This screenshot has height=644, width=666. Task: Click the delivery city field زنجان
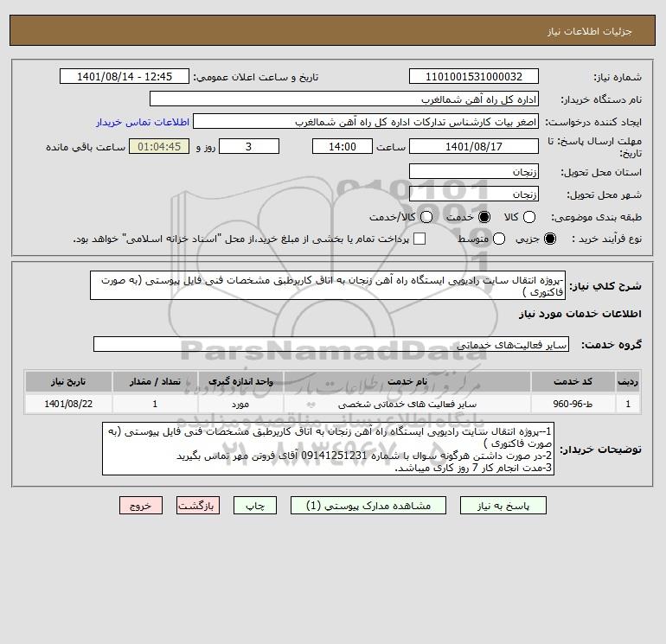(x=474, y=194)
